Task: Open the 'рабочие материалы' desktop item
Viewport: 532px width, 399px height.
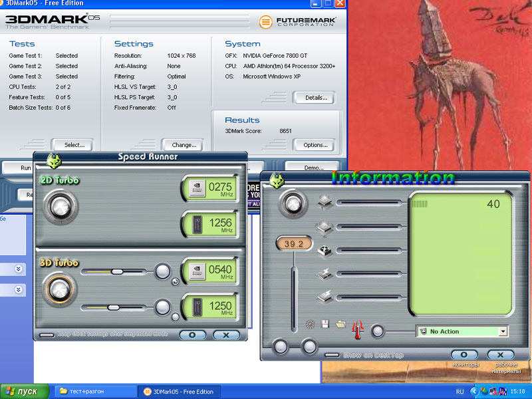Action: (506, 368)
